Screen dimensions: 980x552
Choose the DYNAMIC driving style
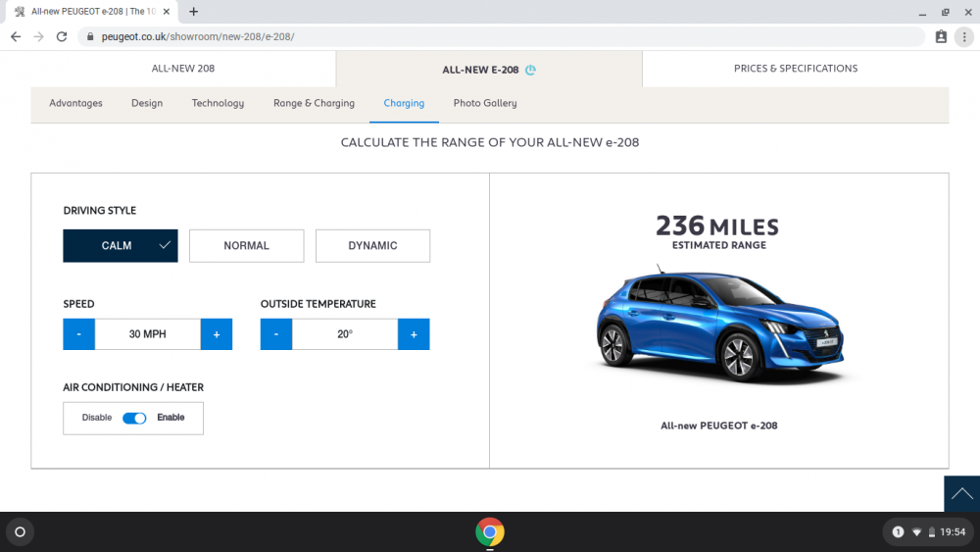(x=372, y=246)
